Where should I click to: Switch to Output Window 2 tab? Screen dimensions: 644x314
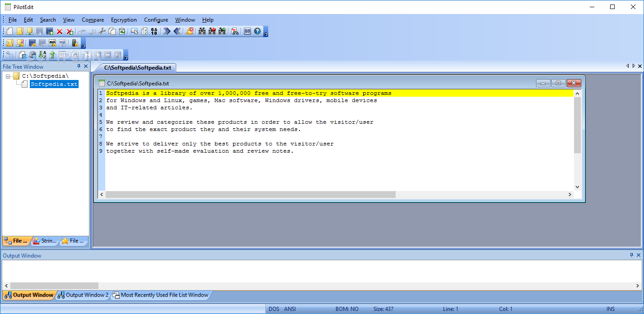pyautogui.click(x=83, y=295)
